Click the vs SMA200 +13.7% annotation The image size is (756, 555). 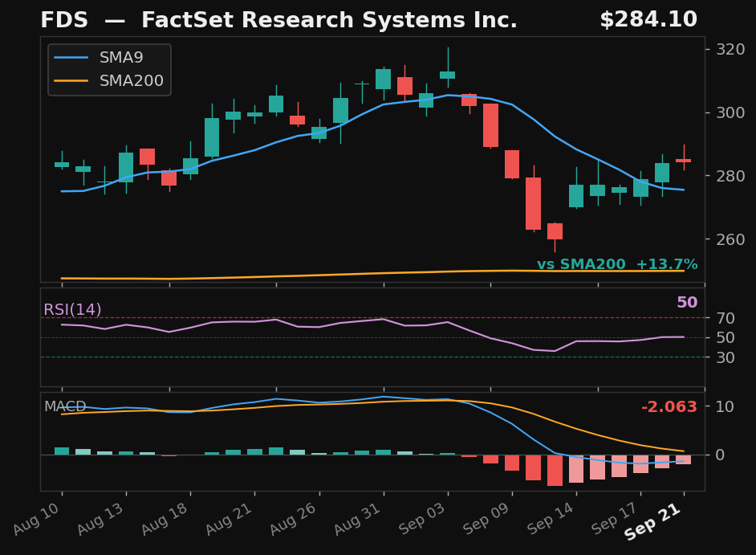click(617, 264)
